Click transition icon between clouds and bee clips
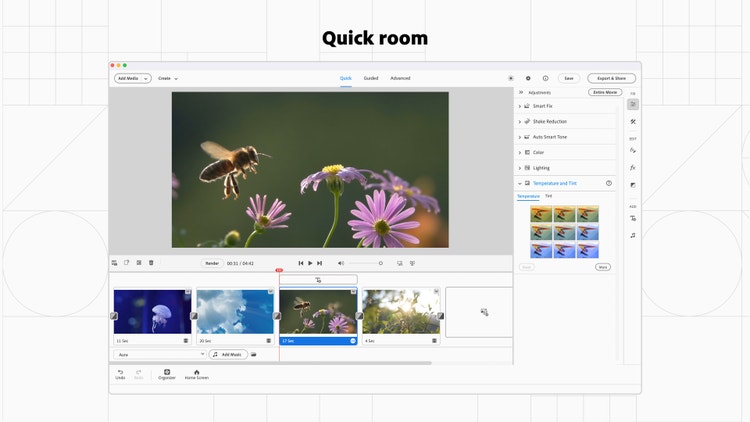Viewport: 750px width, 422px height. 277,316
